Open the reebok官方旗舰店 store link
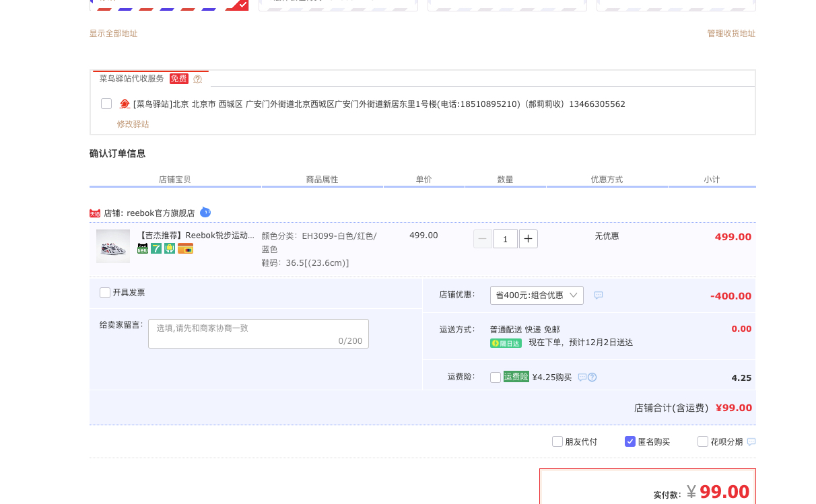 (161, 213)
